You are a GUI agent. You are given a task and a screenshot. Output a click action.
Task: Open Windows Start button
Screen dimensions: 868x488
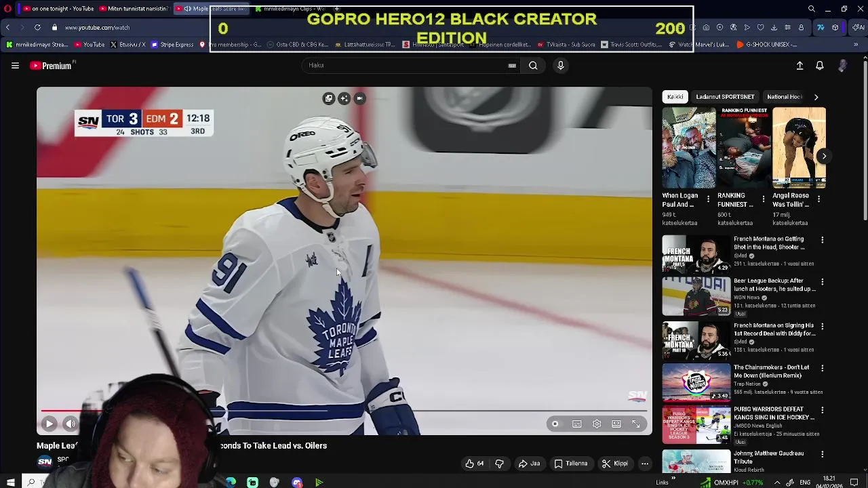[10, 483]
